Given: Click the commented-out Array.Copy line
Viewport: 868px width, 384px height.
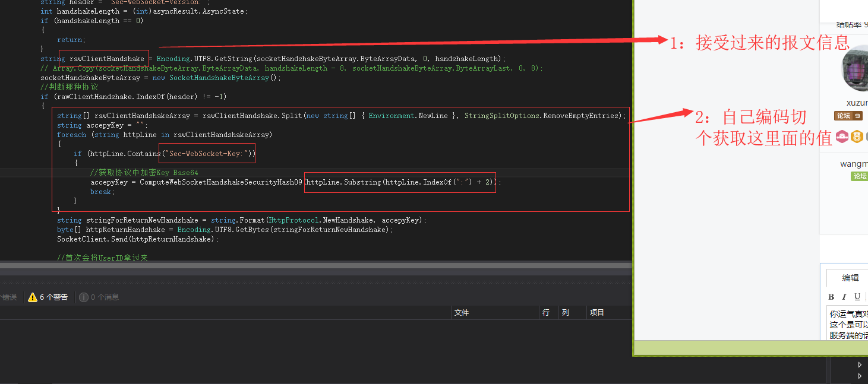Looking at the screenshot, I should pyautogui.click(x=292, y=68).
